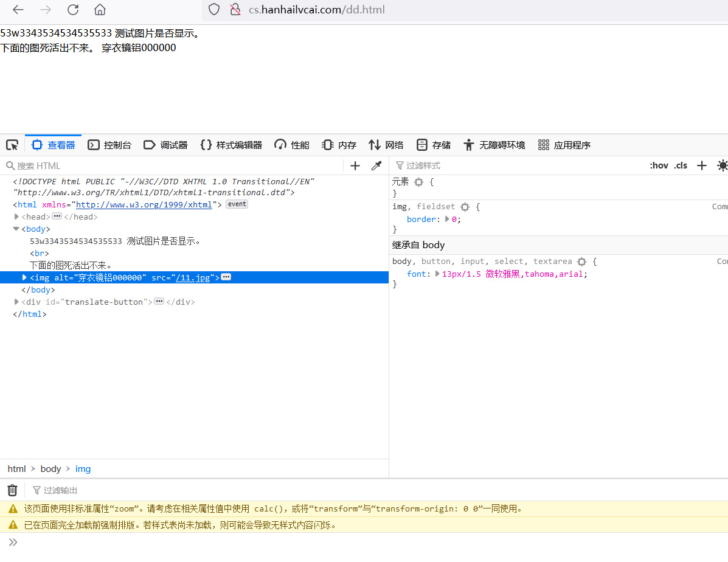
Task: Pick a color with the eyedropper
Action: coord(376,166)
